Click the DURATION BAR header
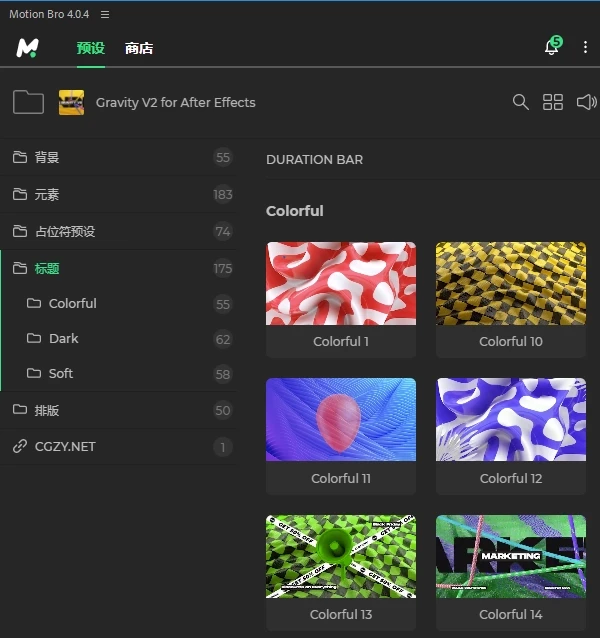 click(x=314, y=159)
